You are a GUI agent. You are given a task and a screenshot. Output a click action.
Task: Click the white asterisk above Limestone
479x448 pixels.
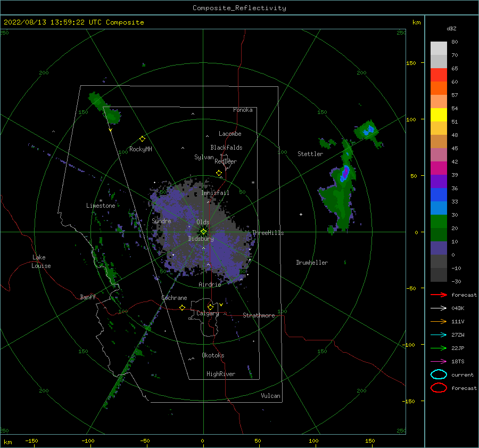(101, 201)
